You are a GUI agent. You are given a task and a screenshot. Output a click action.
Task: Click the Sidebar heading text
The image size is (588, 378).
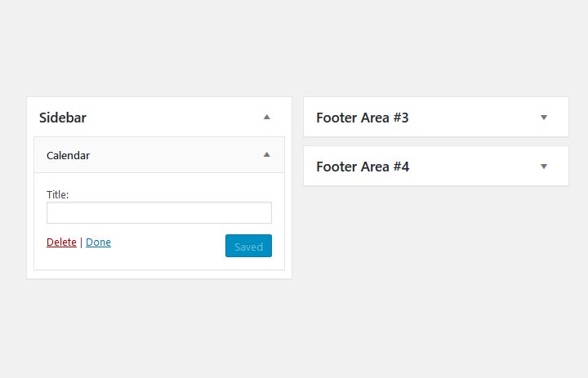pyautogui.click(x=63, y=118)
